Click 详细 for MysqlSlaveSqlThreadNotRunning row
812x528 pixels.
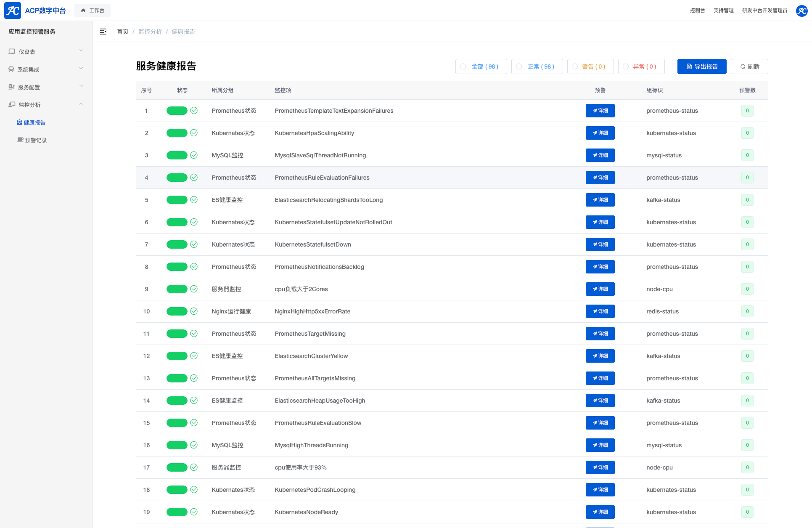pyautogui.click(x=600, y=155)
